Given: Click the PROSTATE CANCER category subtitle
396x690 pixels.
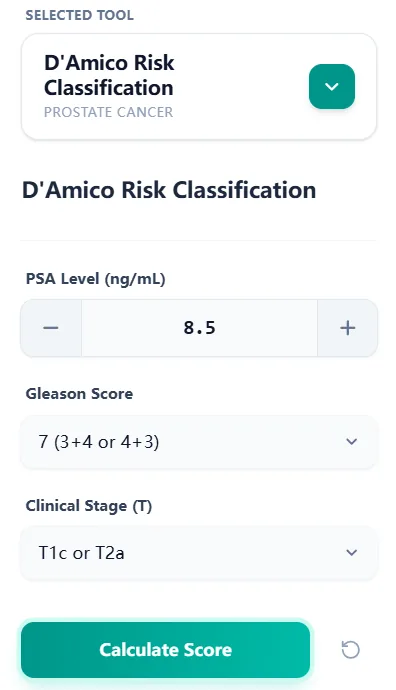Looking at the screenshot, I should click(108, 112).
